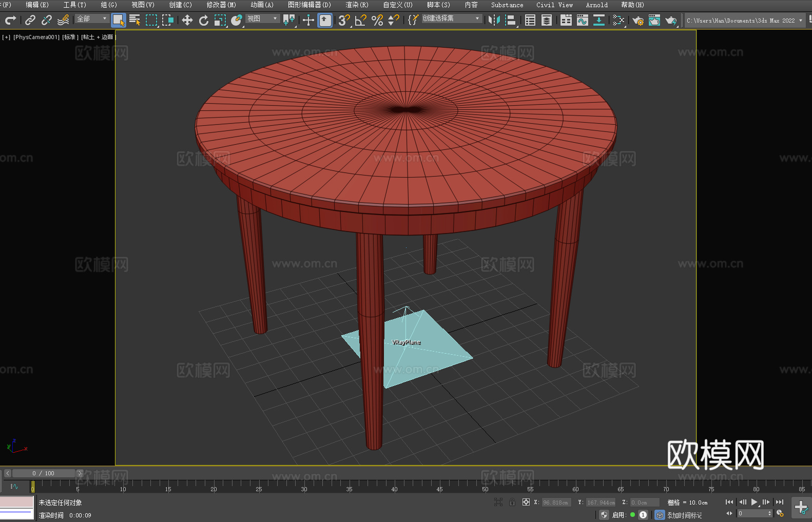Click the X coordinate field
This screenshot has width=812, height=522.
556,502
